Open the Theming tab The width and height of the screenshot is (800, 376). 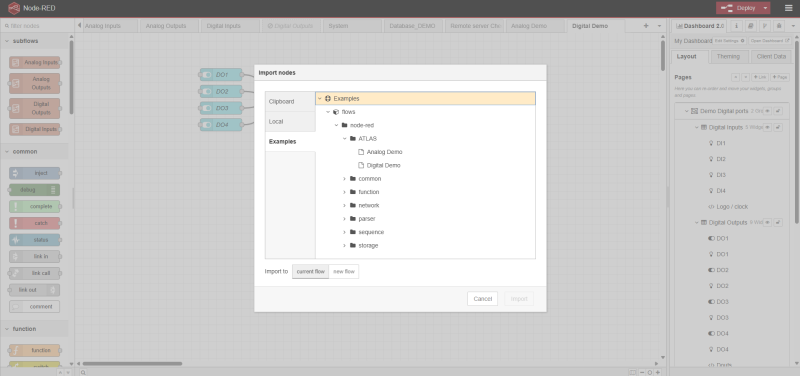coord(731,57)
